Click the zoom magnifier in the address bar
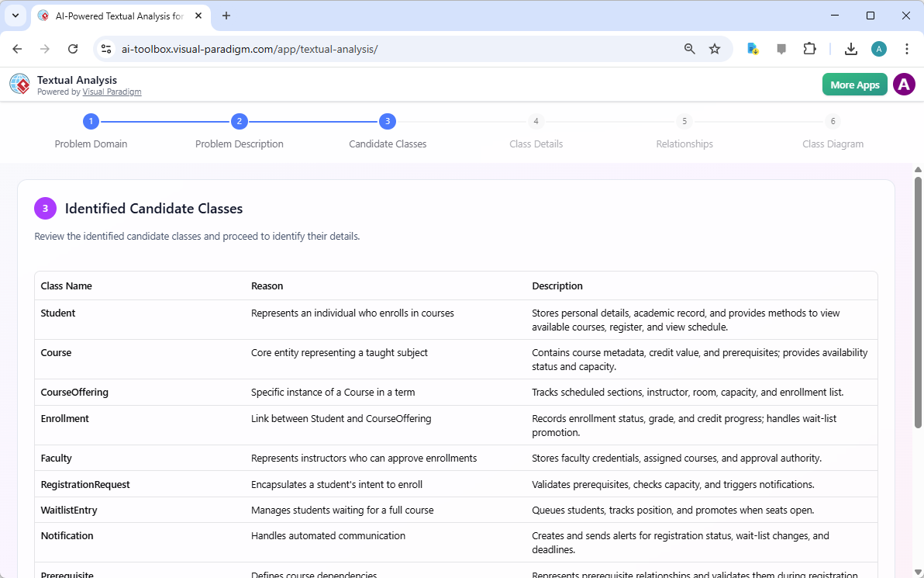Image resolution: width=924 pixels, height=578 pixels. [688, 48]
